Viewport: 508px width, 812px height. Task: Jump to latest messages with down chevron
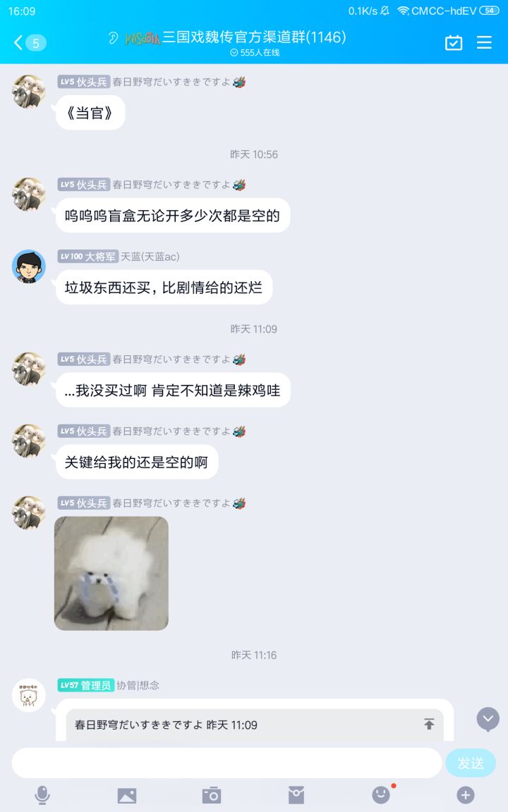coord(488,719)
